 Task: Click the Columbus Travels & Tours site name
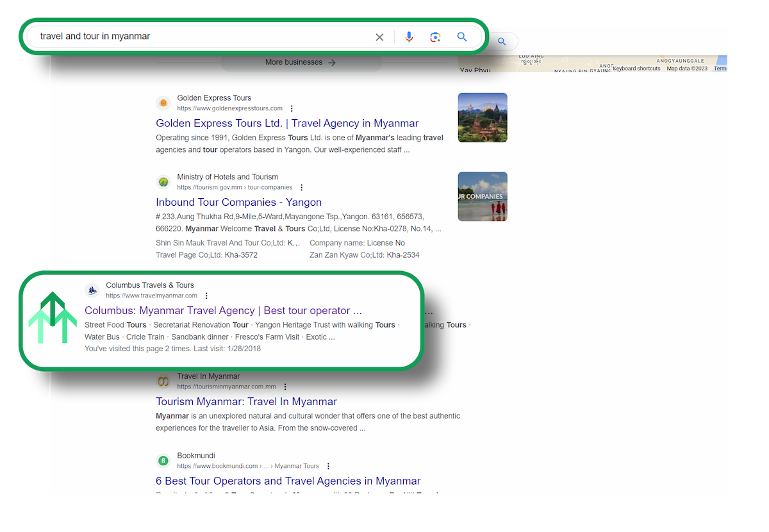150,285
